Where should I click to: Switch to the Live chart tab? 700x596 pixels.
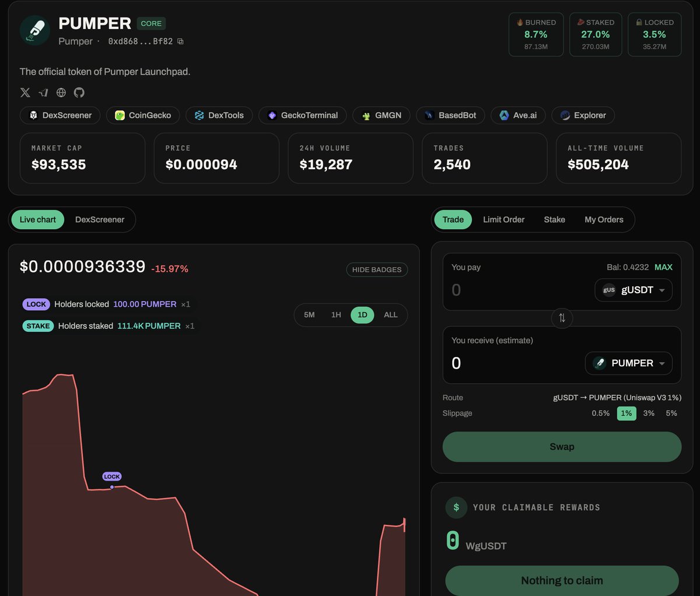point(38,219)
